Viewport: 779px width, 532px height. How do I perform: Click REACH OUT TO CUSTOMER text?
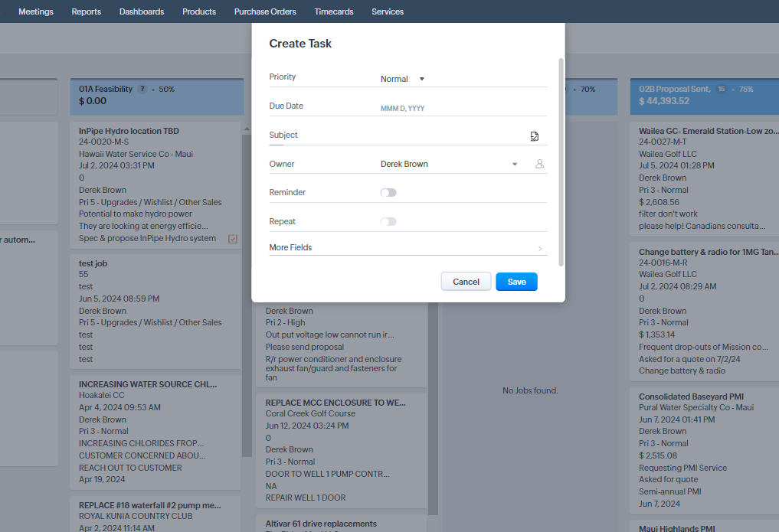130,468
